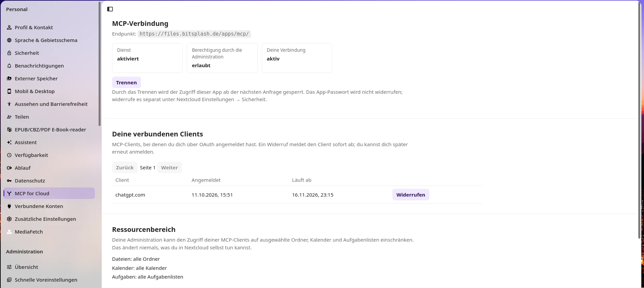Click the MediaFetch download icon
The width and height of the screenshot is (644, 288).
tap(9, 232)
